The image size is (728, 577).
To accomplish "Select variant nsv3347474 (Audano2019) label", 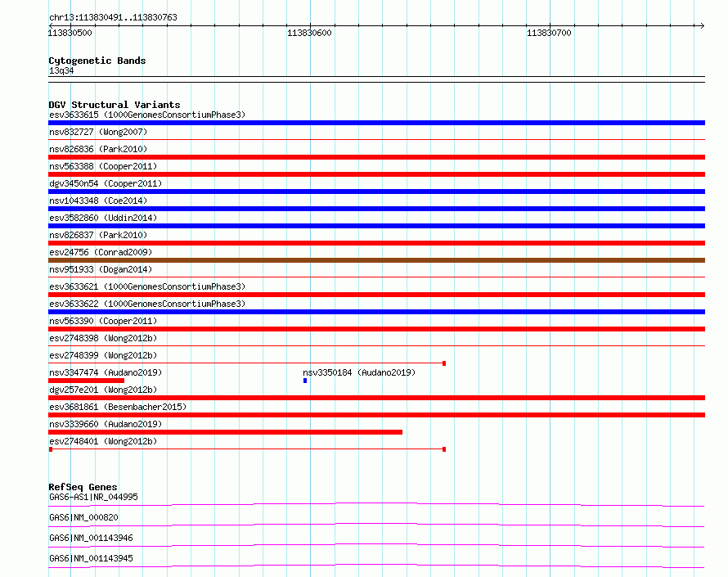I will [106, 372].
